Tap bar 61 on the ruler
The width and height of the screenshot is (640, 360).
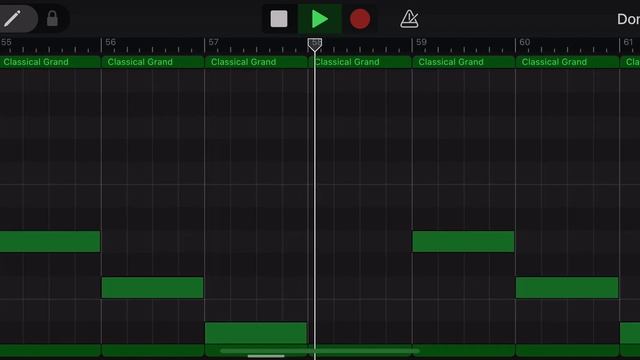[x=628, y=42]
